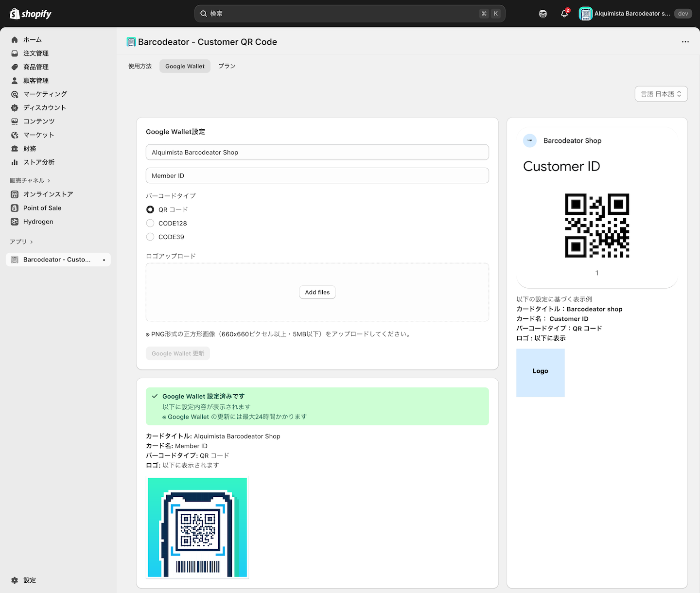Open Store analytics bar chart icon

[15, 162]
